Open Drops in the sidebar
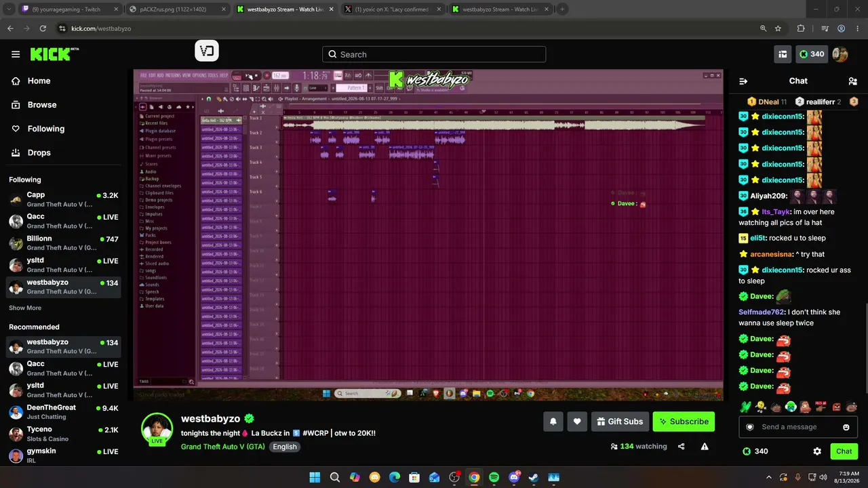The image size is (868, 488). (39, 152)
